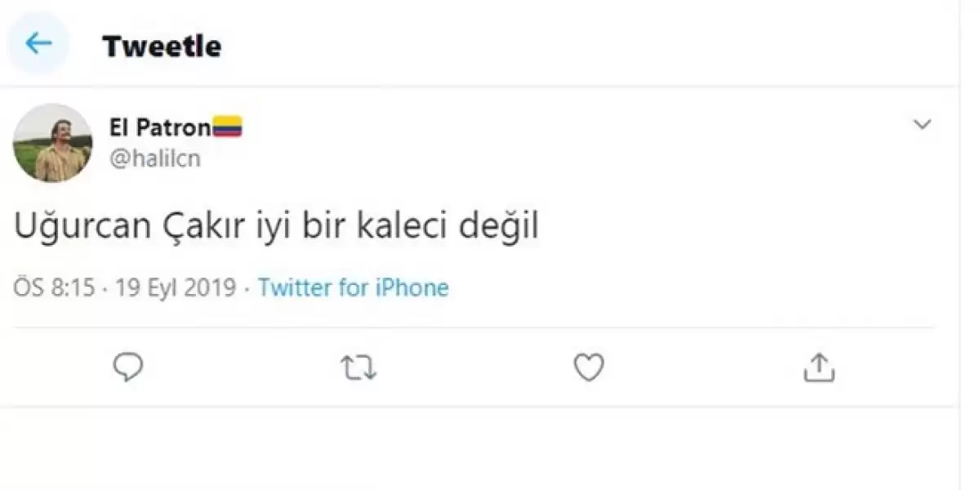Click the El Patron display name
The width and height of the screenshot is (980, 490).
tap(160, 127)
